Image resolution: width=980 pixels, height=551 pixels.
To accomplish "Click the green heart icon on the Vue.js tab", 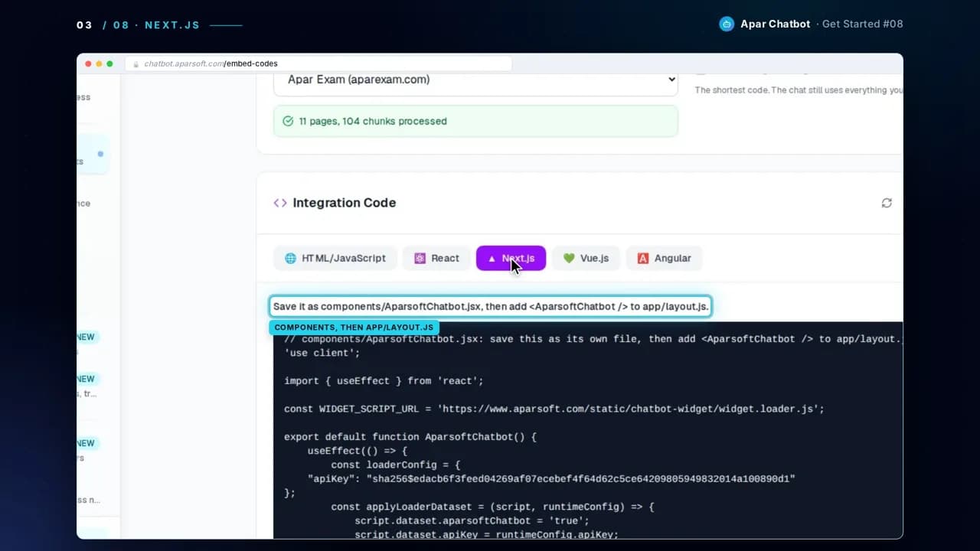I will 569,258.
